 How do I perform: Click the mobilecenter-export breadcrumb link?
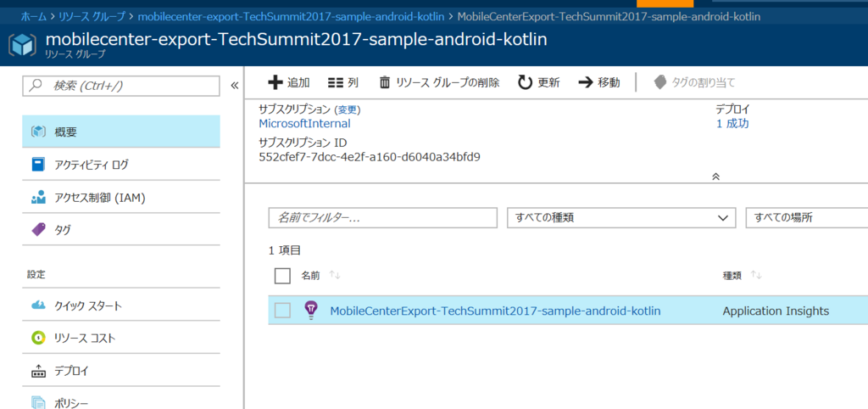[291, 17]
